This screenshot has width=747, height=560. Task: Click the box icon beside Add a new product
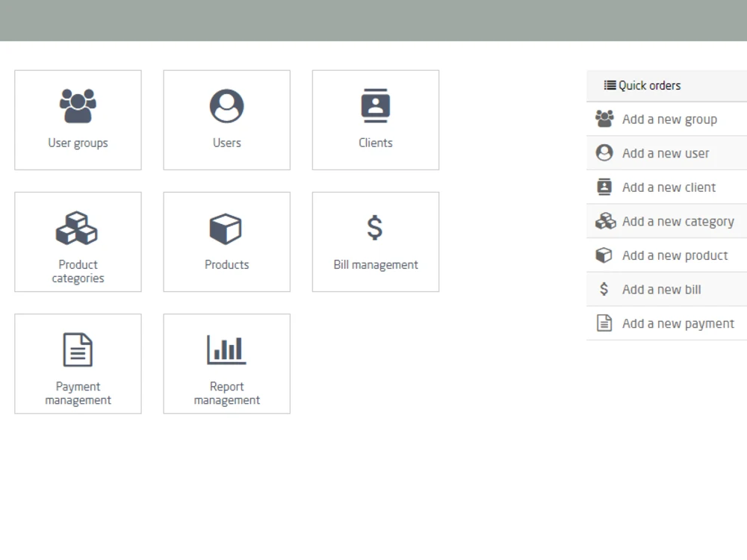(604, 255)
